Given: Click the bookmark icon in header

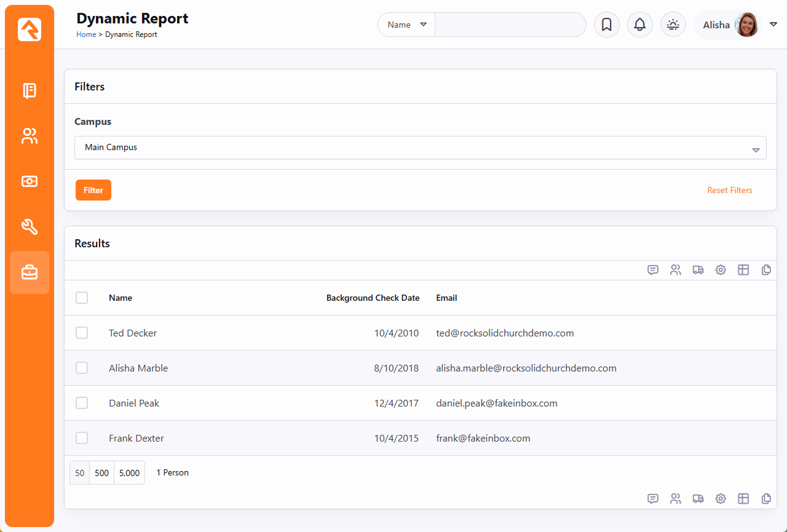Looking at the screenshot, I should click(x=606, y=25).
